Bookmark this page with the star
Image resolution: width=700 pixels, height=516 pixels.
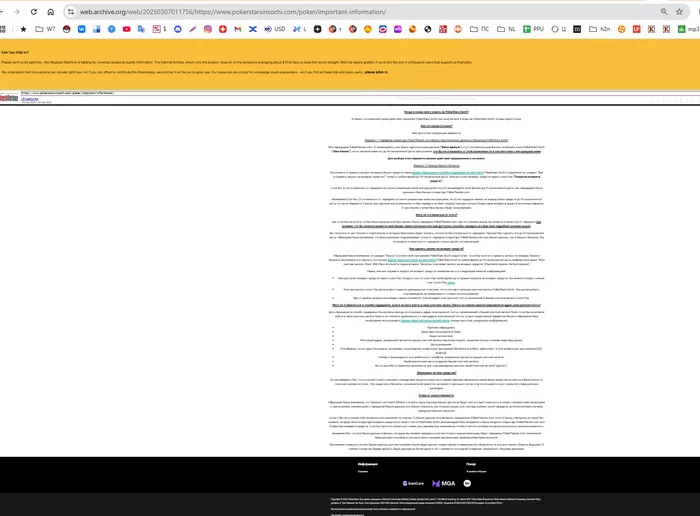(679, 12)
